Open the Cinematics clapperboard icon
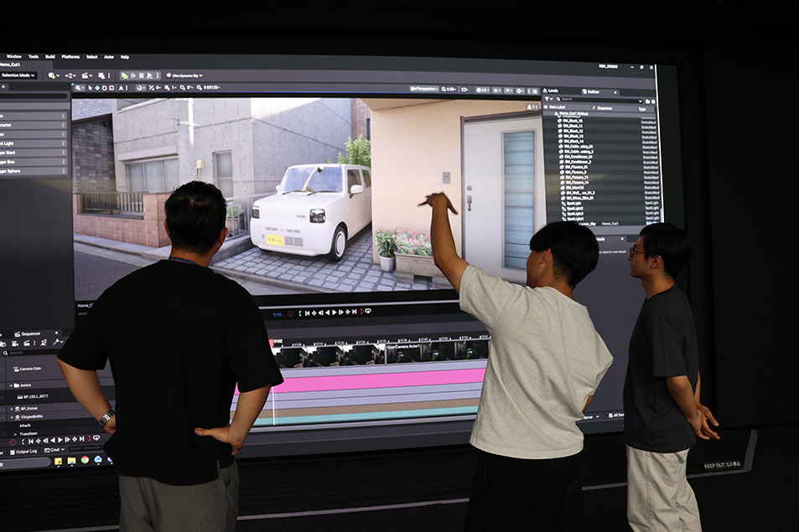Screen dimensions: 799x532 tap(86, 75)
